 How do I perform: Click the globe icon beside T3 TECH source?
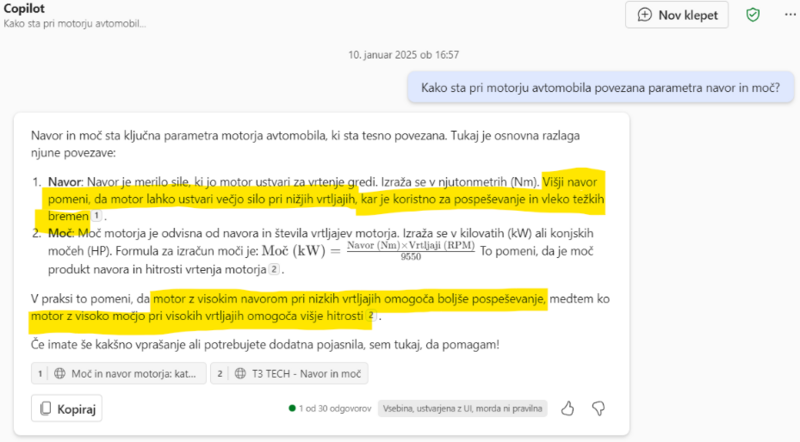tap(242, 373)
